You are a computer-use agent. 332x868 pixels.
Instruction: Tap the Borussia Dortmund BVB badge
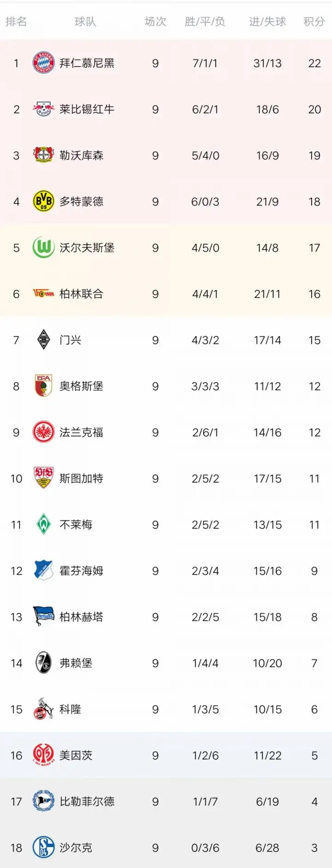(43, 201)
